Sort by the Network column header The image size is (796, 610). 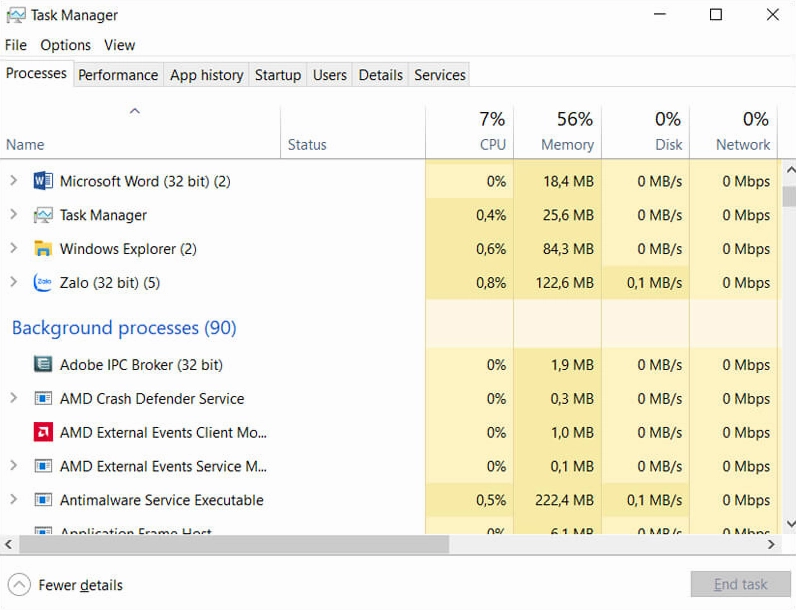click(733, 132)
